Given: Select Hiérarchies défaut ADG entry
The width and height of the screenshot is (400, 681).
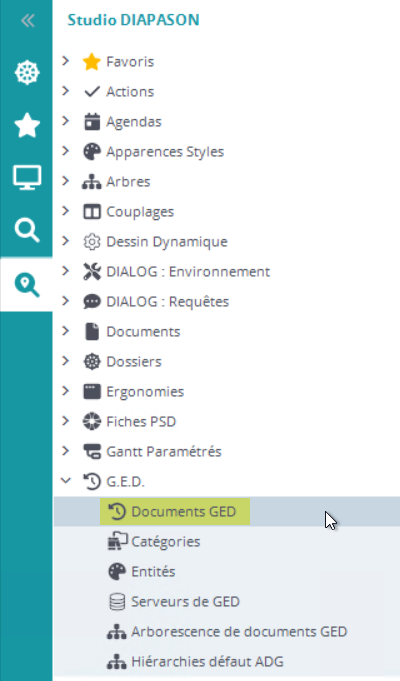Looking at the screenshot, I should [x=207, y=661].
